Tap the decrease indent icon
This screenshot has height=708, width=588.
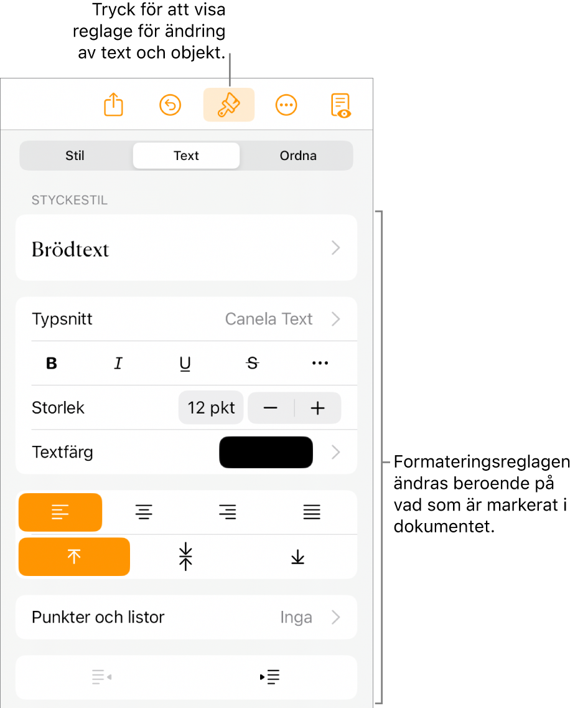[x=101, y=677]
